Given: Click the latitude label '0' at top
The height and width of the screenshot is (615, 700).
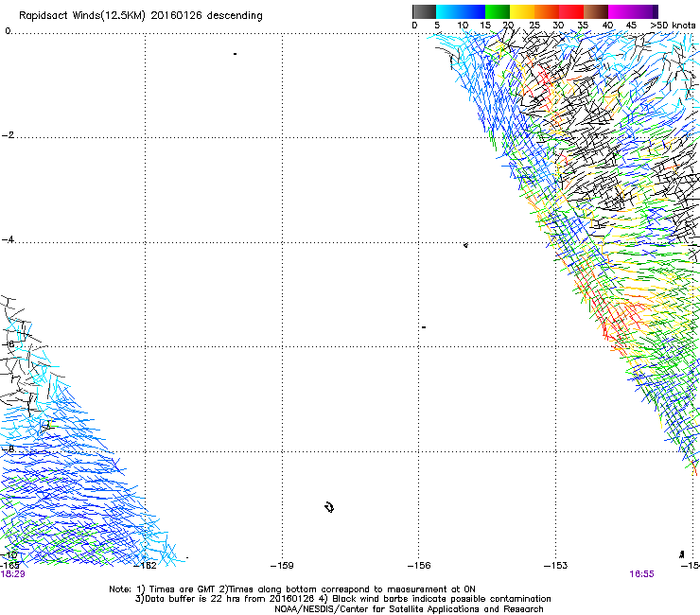Looking at the screenshot, I should (8, 30).
